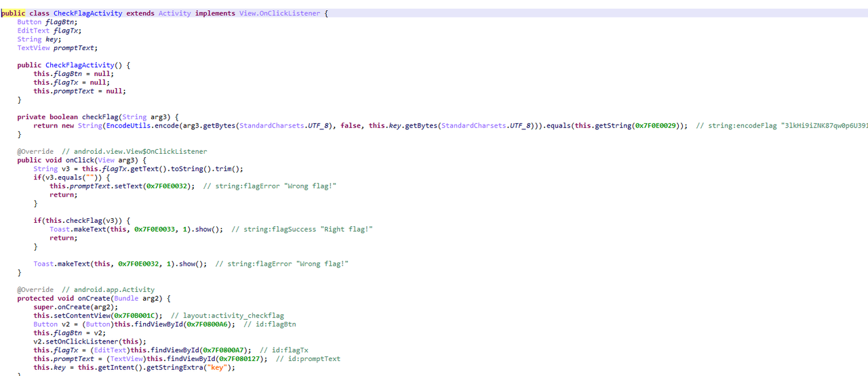The width and height of the screenshot is (868, 376).
Task: Click the 'String key;' field declaration
Action: (x=39, y=40)
